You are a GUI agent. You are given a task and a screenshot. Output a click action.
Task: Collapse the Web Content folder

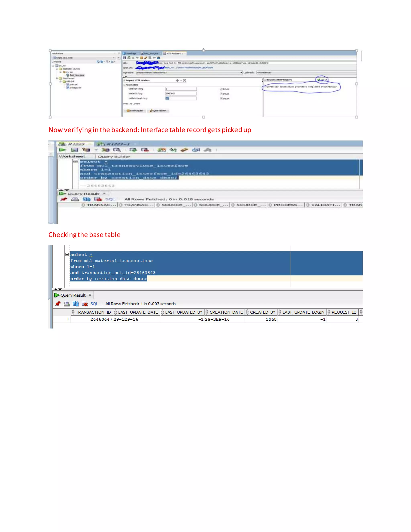[x=57, y=78]
